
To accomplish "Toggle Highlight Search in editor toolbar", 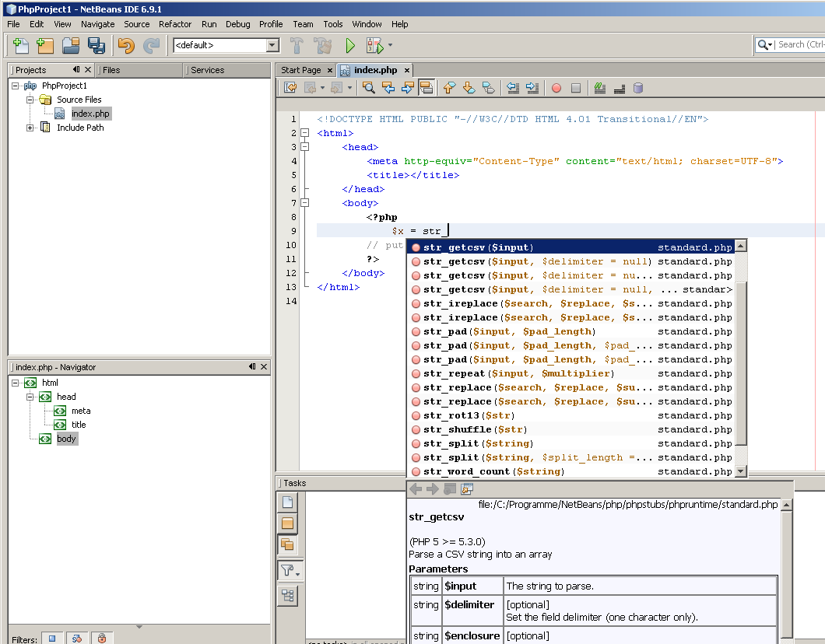I will click(427, 88).
